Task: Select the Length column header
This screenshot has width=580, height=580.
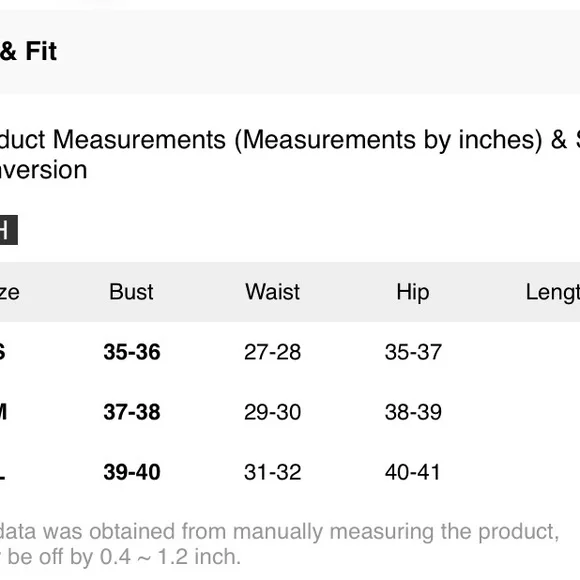Action: pos(553,293)
